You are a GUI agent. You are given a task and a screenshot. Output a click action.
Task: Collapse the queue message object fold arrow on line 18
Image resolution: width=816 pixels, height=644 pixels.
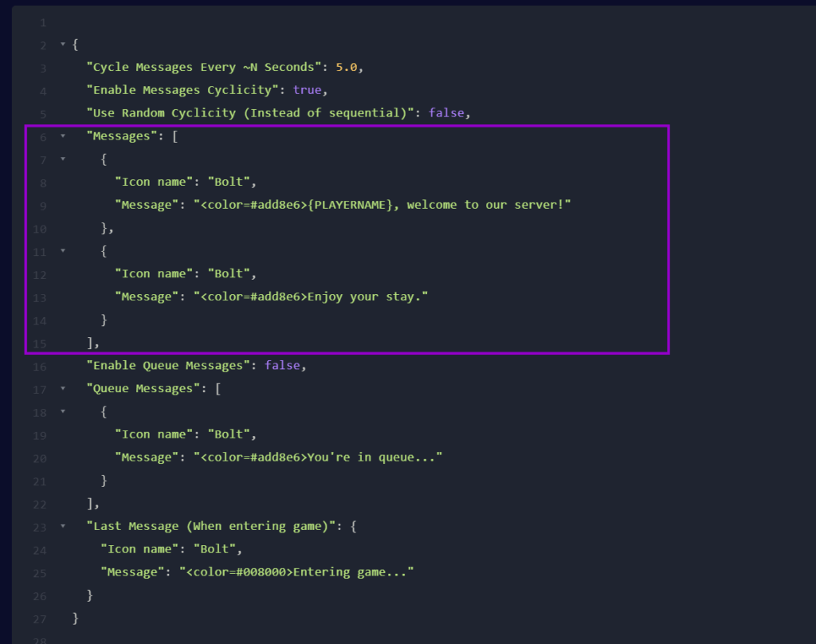pos(62,411)
